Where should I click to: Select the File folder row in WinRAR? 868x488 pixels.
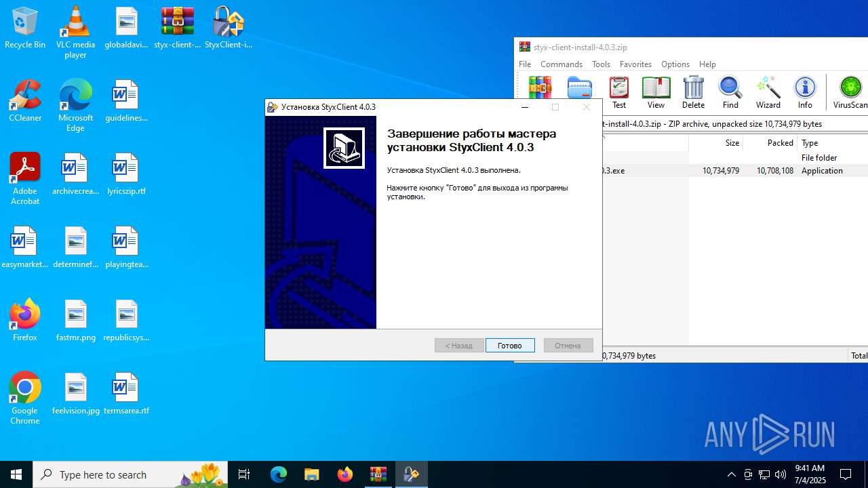[x=735, y=158]
